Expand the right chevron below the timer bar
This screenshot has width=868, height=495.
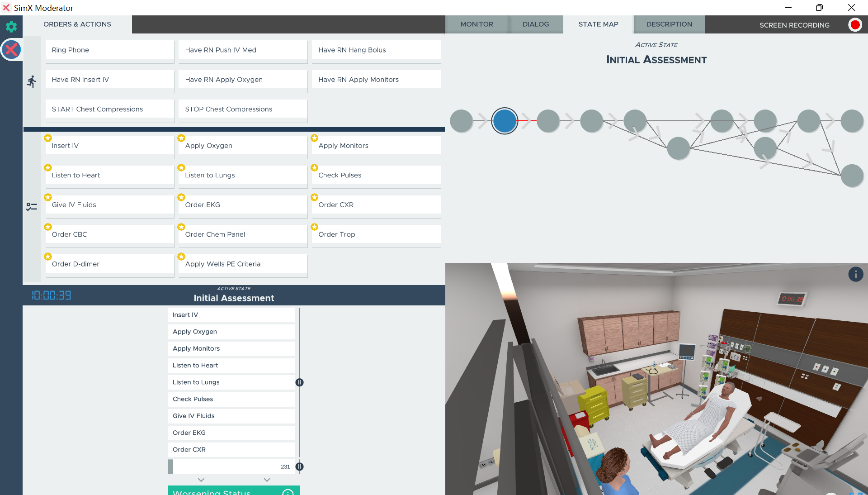[x=267, y=480]
